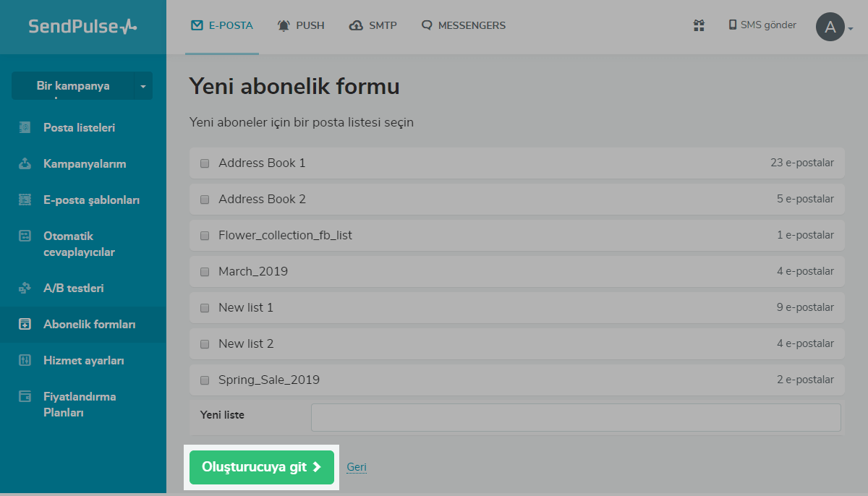The image size is (868, 496).
Task: Click the gift box icon
Action: click(x=699, y=25)
